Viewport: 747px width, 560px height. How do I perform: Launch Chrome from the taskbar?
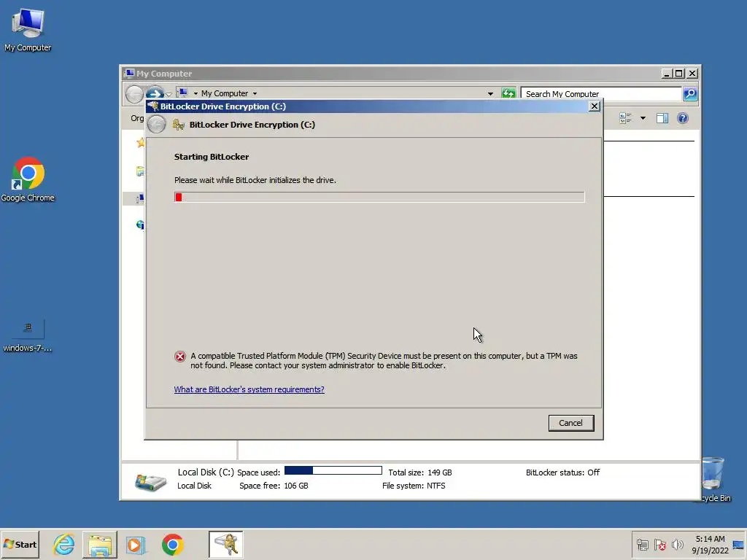pyautogui.click(x=172, y=544)
